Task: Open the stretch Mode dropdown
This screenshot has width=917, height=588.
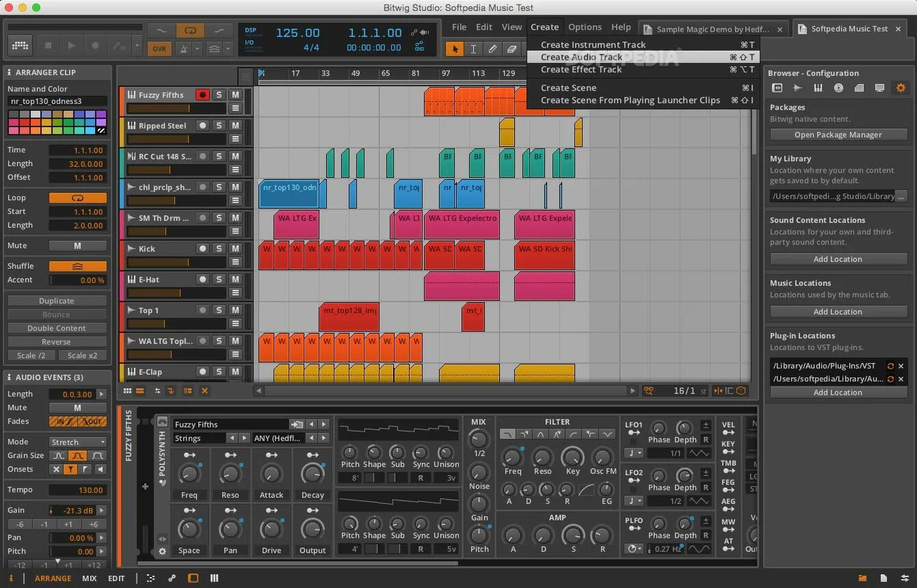Action: click(x=77, y=442)
